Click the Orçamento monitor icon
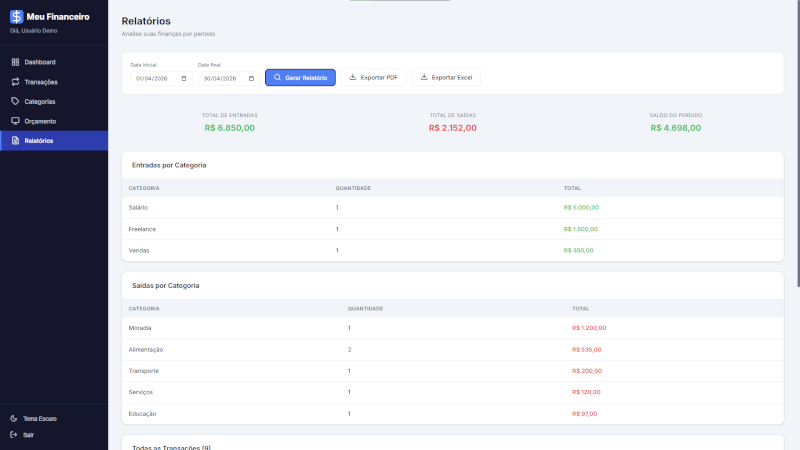This screenshot has width=800, height=450. pos(15,121)
